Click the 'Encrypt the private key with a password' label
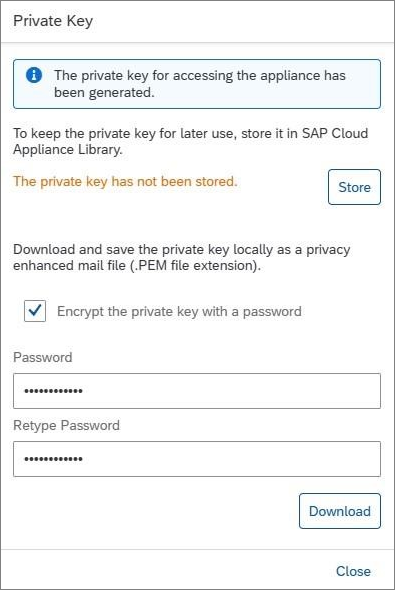 tap(179, 312)
